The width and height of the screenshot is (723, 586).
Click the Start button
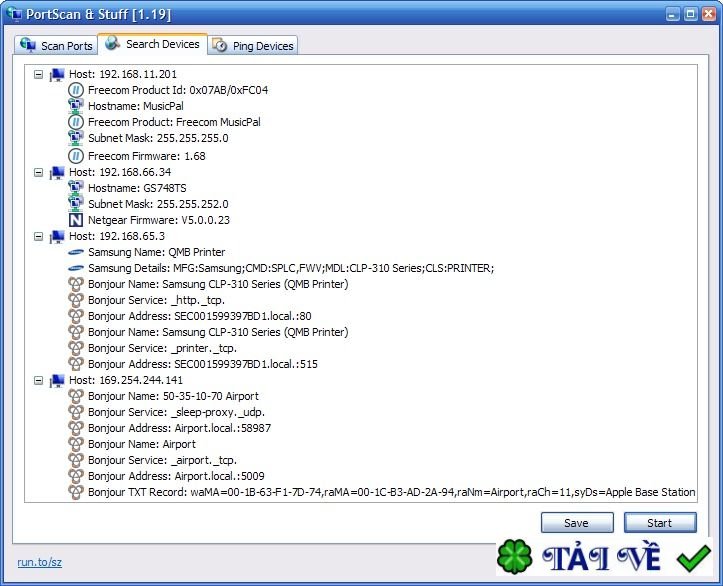(x=660, y=523)
